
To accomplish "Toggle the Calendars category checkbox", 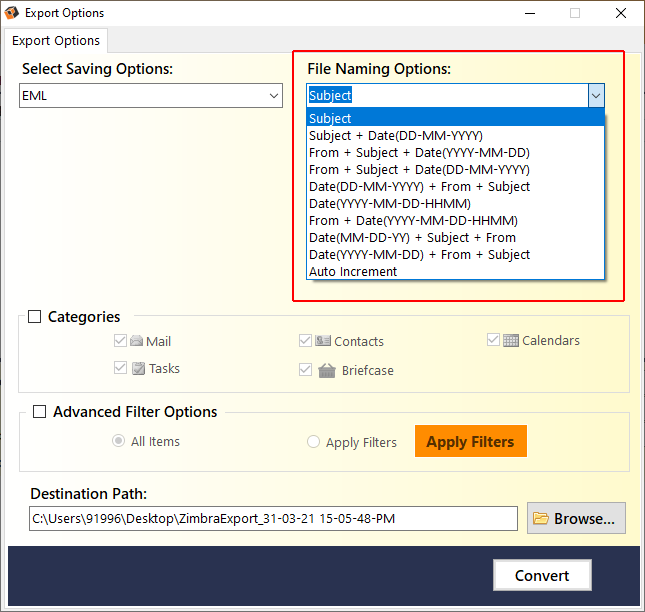I will point(493,340).
